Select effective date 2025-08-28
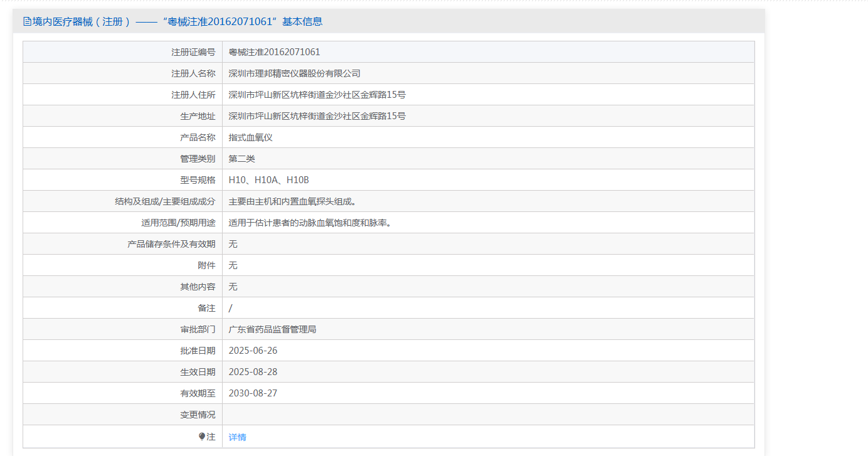 point(253,372)
